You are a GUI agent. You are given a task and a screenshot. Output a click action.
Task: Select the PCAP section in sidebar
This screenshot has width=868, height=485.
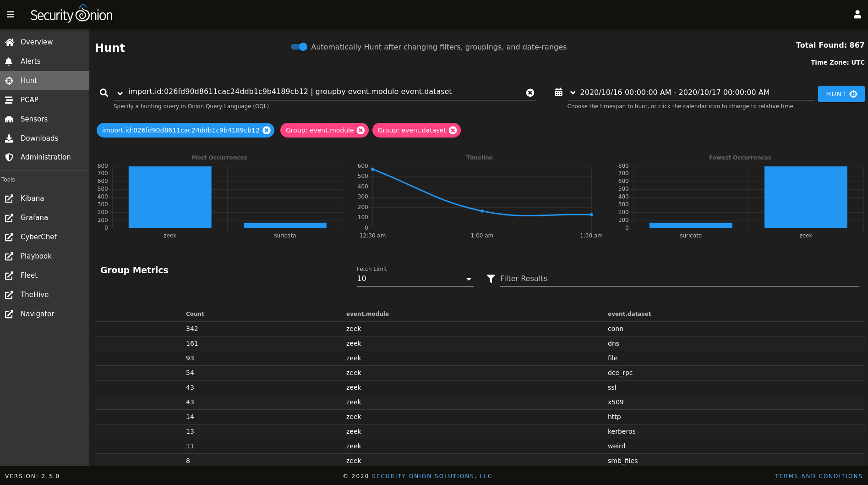(28, 99)
